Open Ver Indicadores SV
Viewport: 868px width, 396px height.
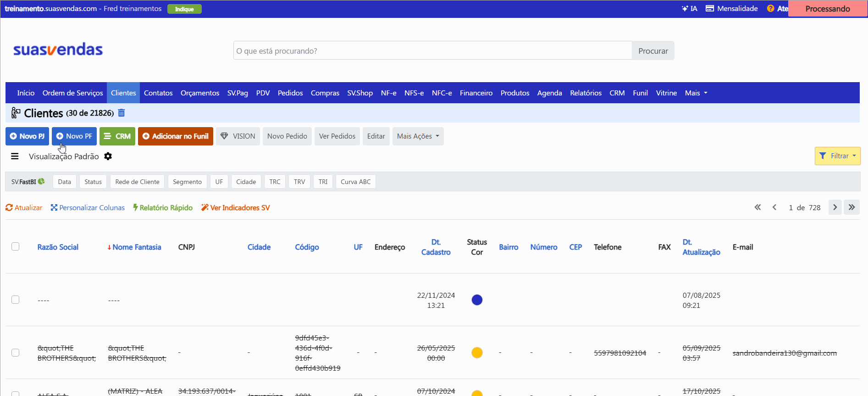click(x=235, y=208)
